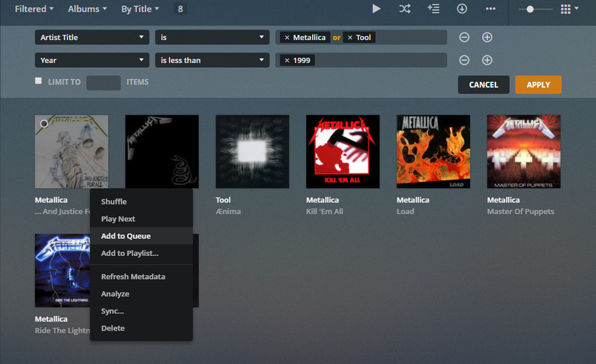The width and height of the screenshot is (596, 364).
Task: Open the By Title sort dropdown
Action: click(140, 9)
